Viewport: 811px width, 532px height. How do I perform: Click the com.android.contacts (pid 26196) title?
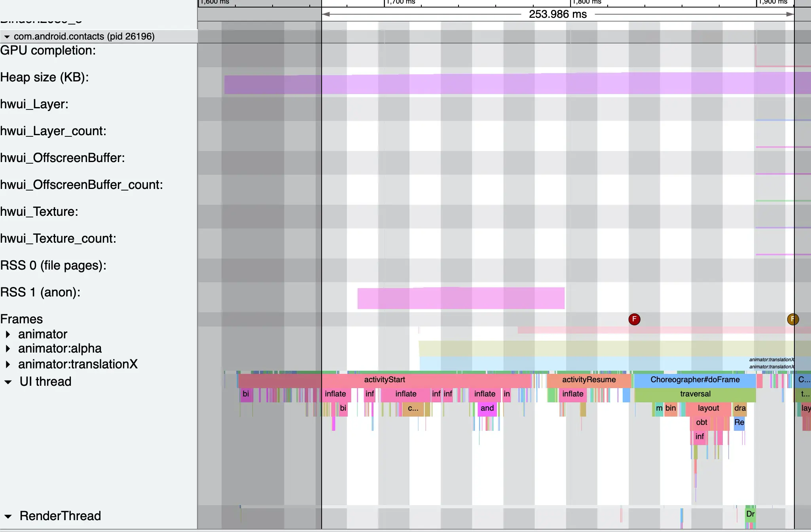[84, 36]
